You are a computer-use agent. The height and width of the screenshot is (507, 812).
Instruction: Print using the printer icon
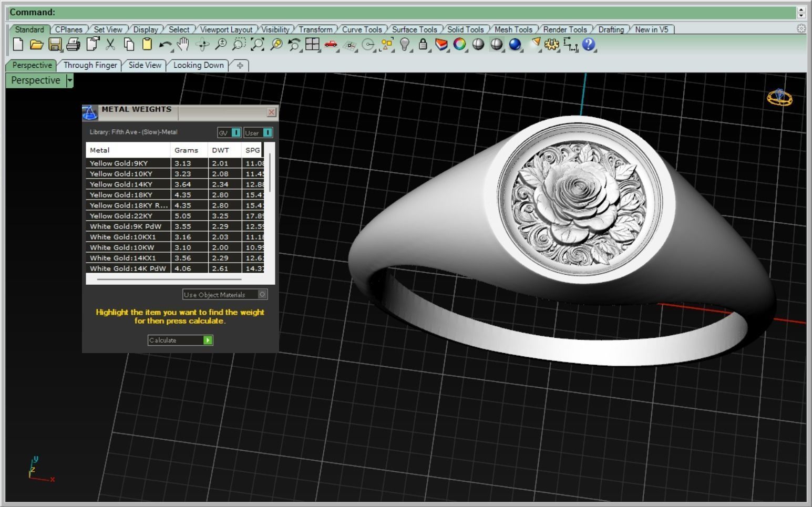coord(73,45)
